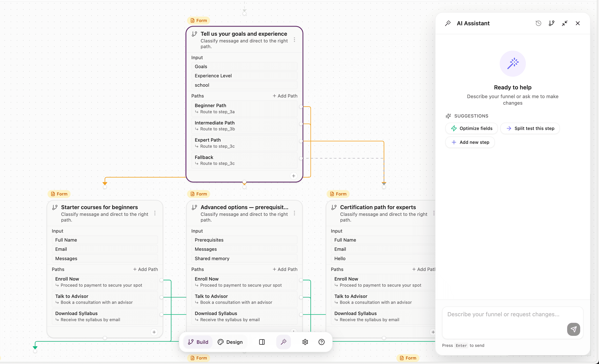Open the three-dot menu on 'Certification path for experts'
The image size is (599, 364).
pos(434,213)
